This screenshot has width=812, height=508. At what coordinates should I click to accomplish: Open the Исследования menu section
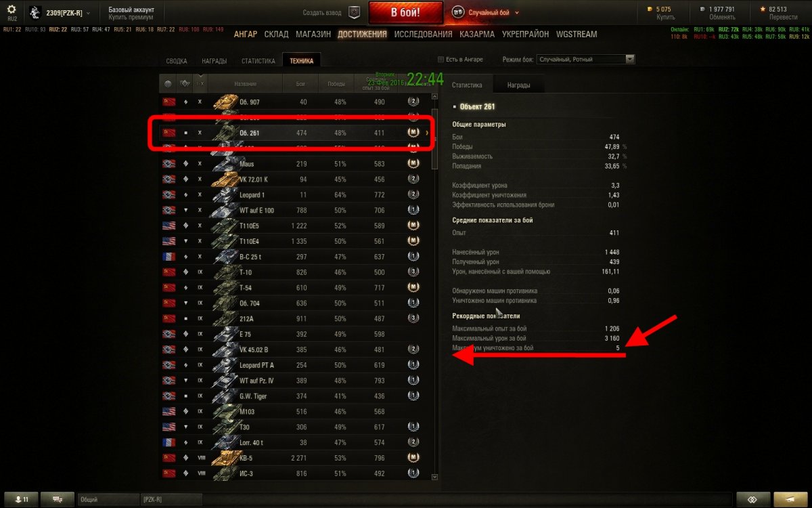[423, 34]
